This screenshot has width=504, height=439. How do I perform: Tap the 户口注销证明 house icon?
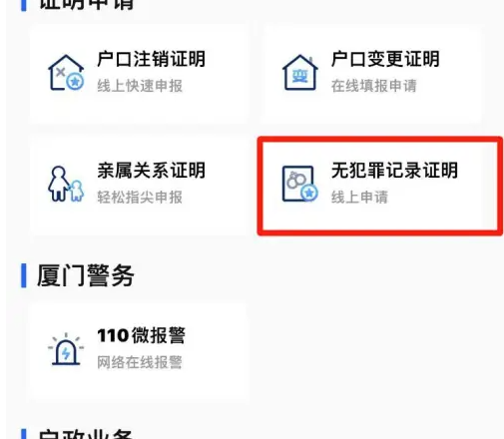pos(66,73)
